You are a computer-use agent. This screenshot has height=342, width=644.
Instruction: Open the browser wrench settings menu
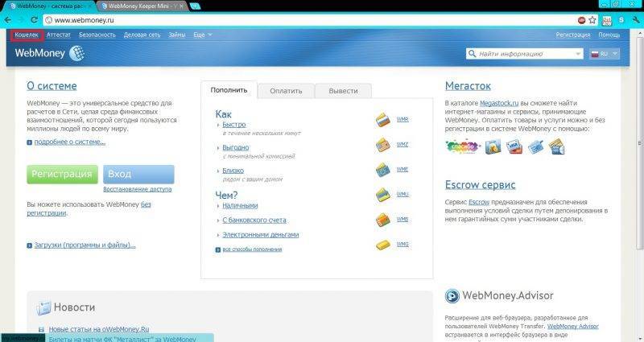(637, 19)
